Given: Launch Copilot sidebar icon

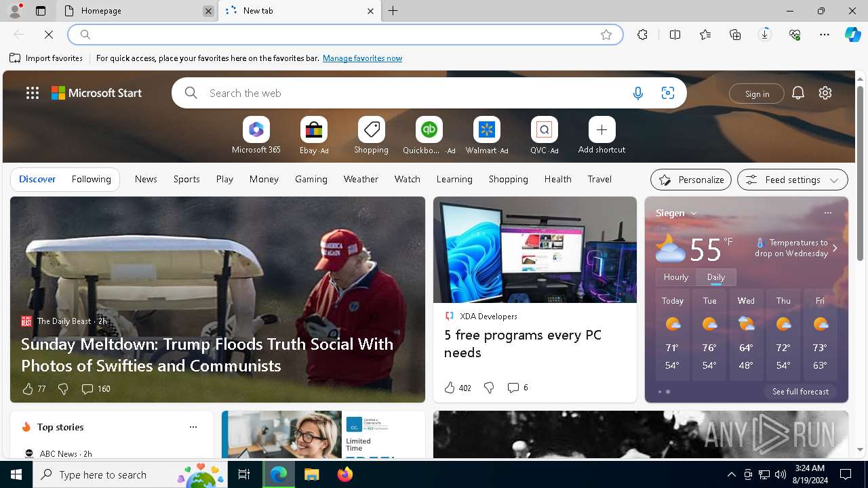Looking at the screenshot, I should [x=853, y=35].
